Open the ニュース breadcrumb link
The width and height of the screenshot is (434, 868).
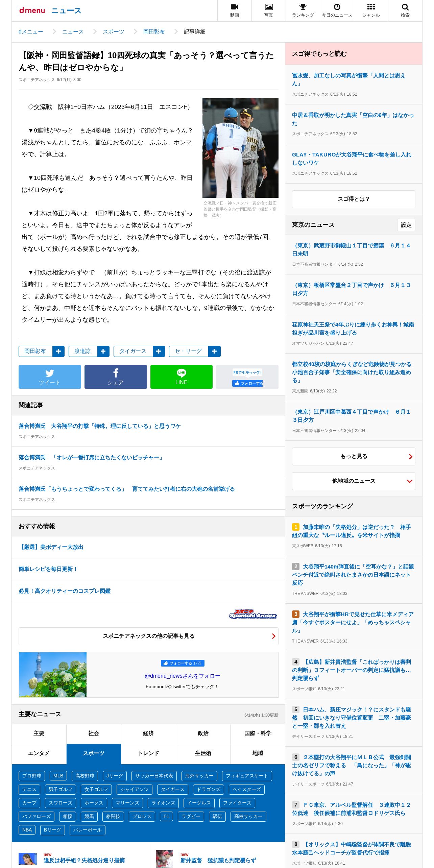[73, 31]
